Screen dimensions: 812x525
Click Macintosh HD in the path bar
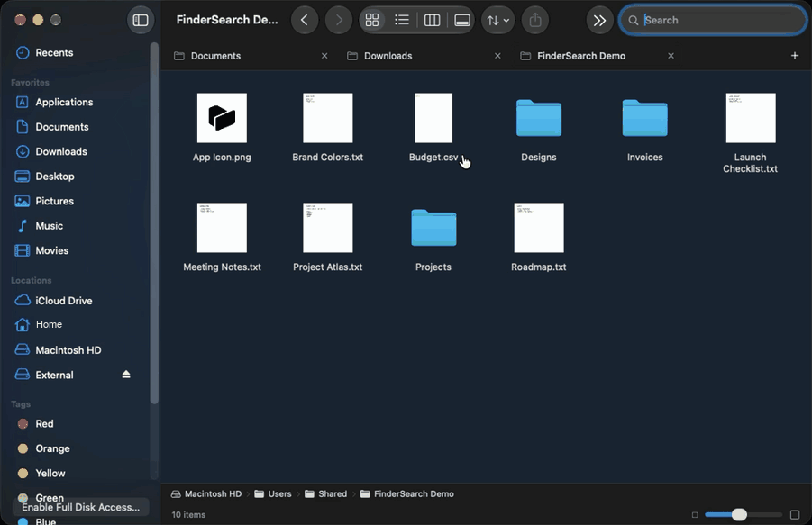coord(206,494)
